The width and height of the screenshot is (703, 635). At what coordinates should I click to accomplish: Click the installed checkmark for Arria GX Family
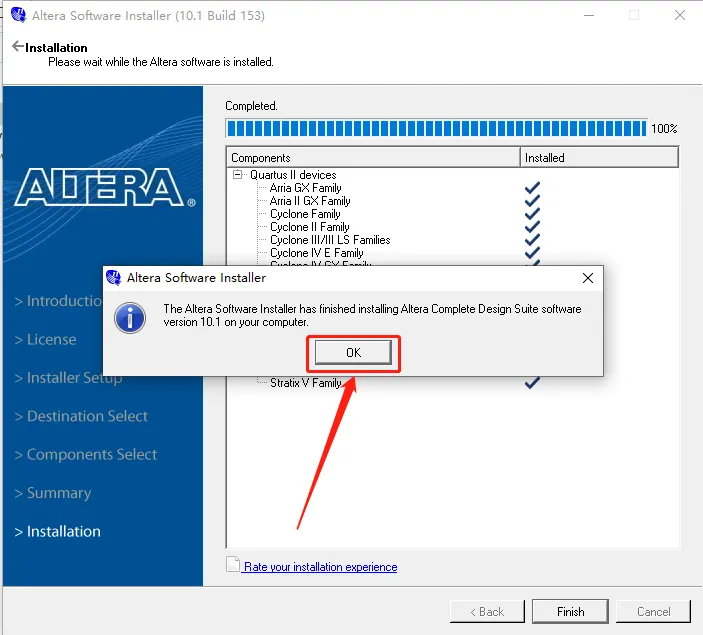click(x=532, y=187)
